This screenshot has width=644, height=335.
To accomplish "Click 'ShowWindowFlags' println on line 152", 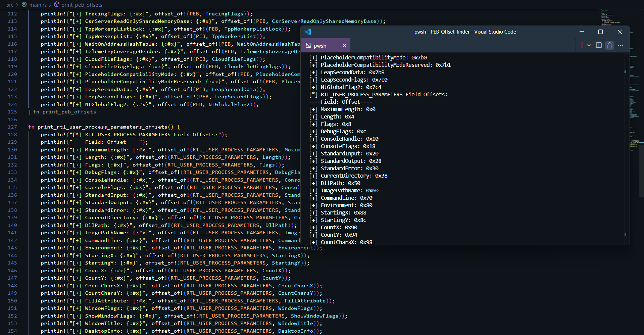I will (194, 316).
